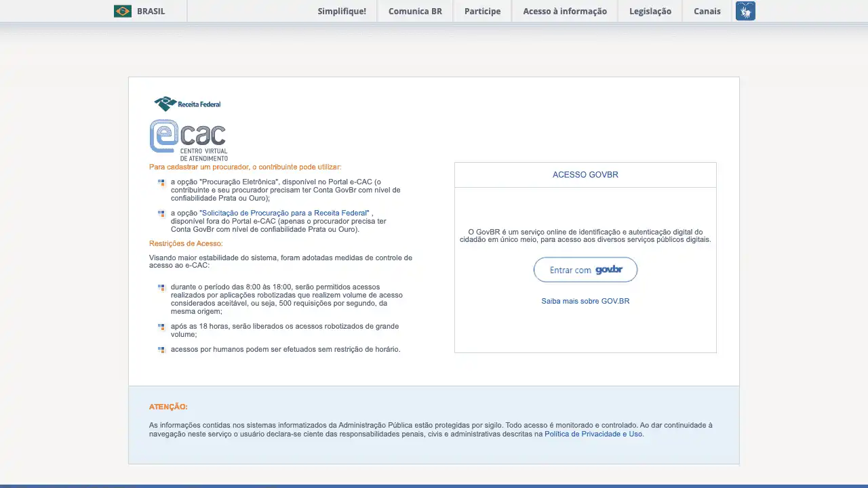
Task: Open the Canais menu item
Action: pos(707,11)
